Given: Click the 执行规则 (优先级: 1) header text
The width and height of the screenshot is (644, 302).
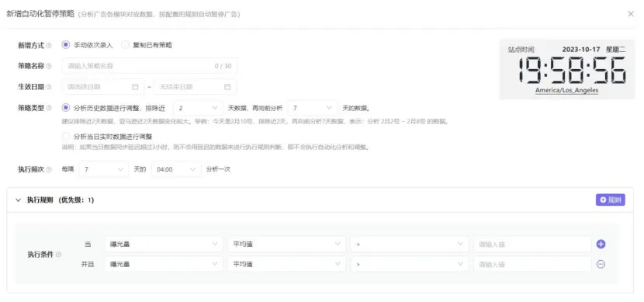Looking at the screenshot, I should point(61,200).
